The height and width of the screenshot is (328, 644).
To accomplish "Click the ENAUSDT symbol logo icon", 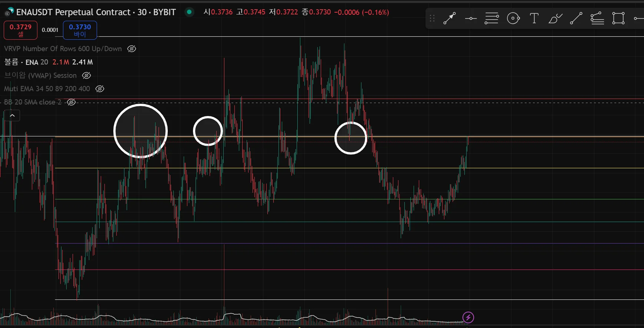I will click(9, 12).
